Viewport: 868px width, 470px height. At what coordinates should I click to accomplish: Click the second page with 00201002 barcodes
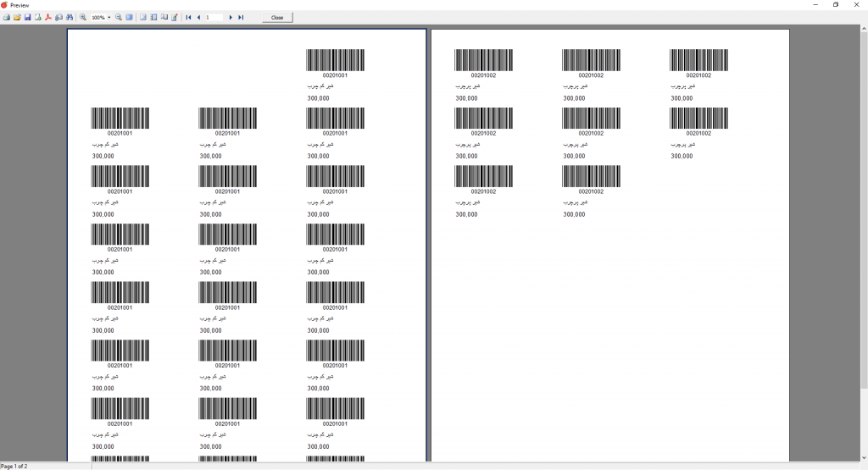click(x=609, y=296)
